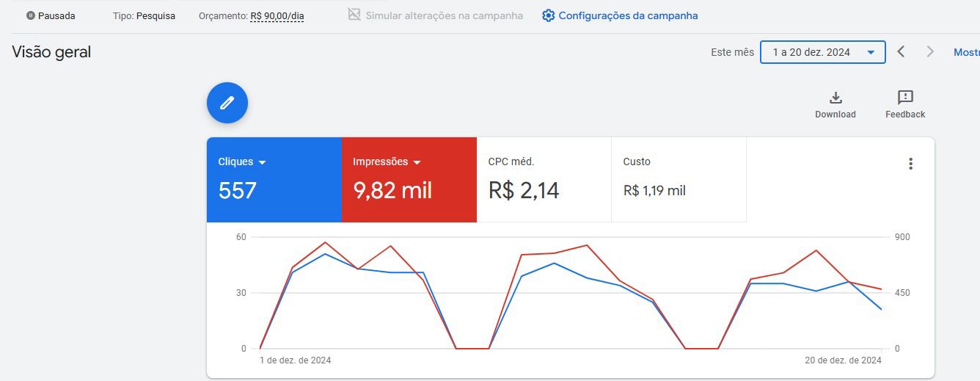Click the R$ 90,00/dia budget value
This screenshot has width=980, height=381.
[277, 15]
